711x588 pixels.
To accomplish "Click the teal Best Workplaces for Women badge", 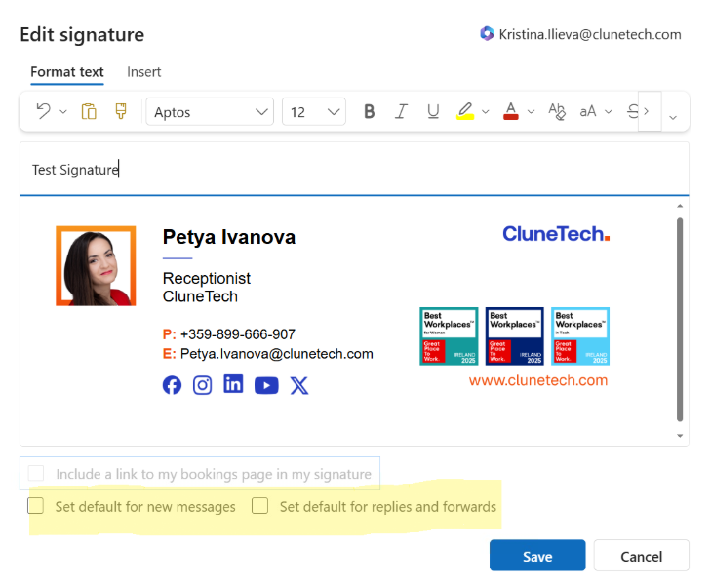I will click(x=449, y=336).
